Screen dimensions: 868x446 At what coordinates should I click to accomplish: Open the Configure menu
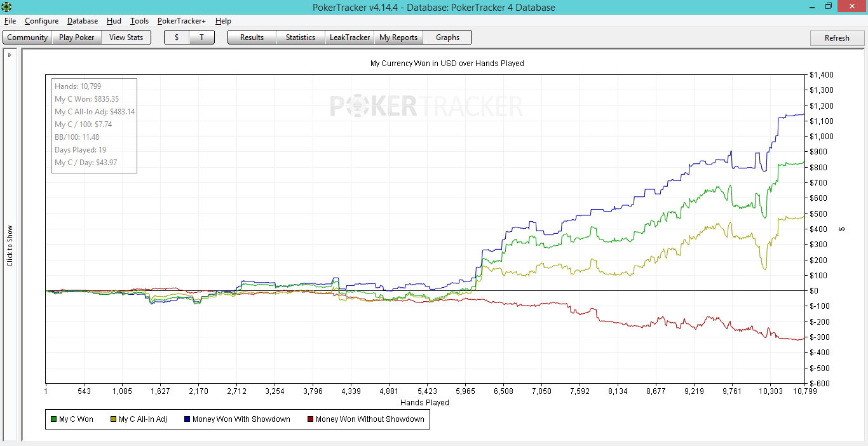(x=42, y=21)
